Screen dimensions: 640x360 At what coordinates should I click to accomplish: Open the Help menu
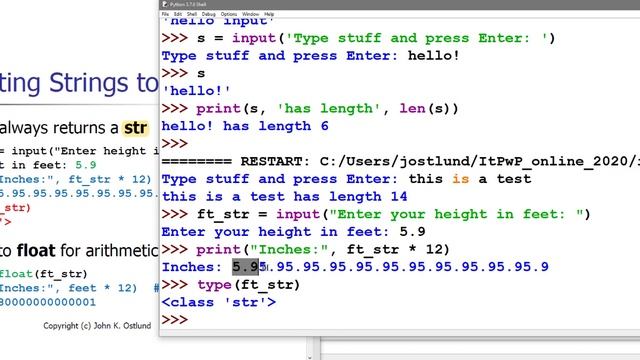click(269, 14)
